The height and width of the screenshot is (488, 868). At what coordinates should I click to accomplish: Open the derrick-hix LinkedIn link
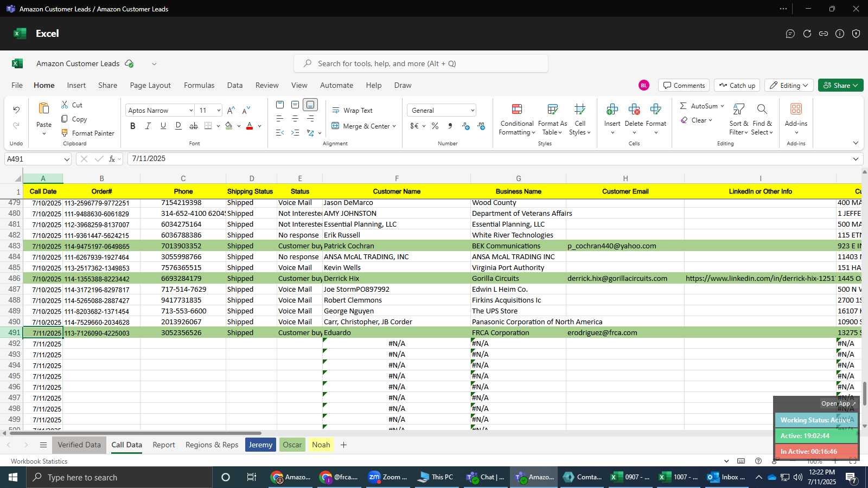(760, 278)
